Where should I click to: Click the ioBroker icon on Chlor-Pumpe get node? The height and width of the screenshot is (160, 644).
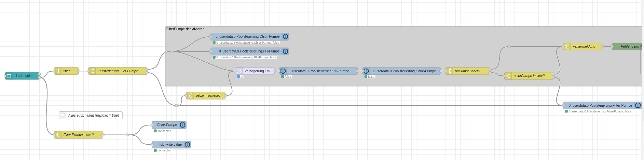[x=366, y=71]
